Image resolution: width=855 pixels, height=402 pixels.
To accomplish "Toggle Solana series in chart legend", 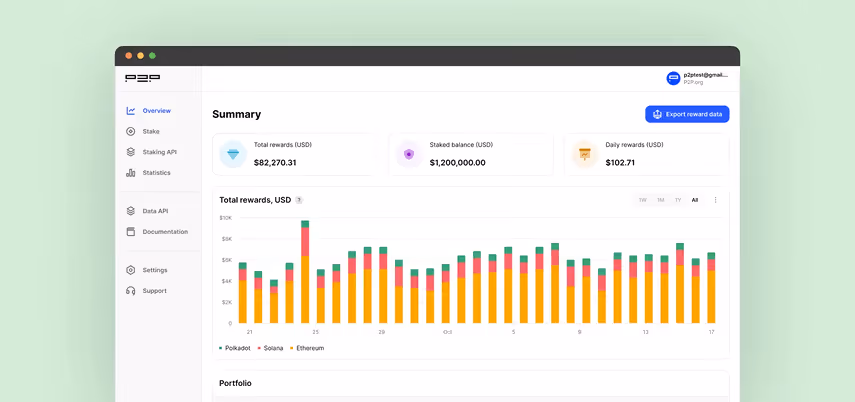I will (270, 348).
